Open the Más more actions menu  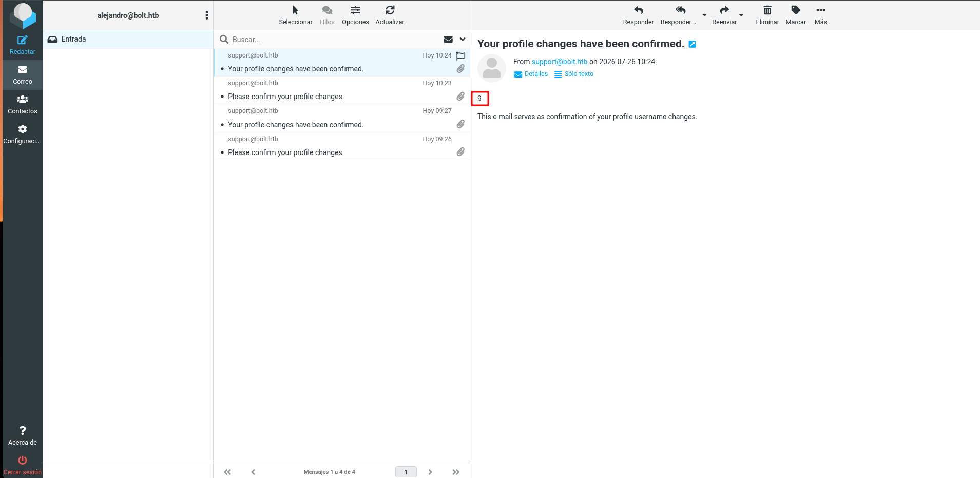pos(820,15)
